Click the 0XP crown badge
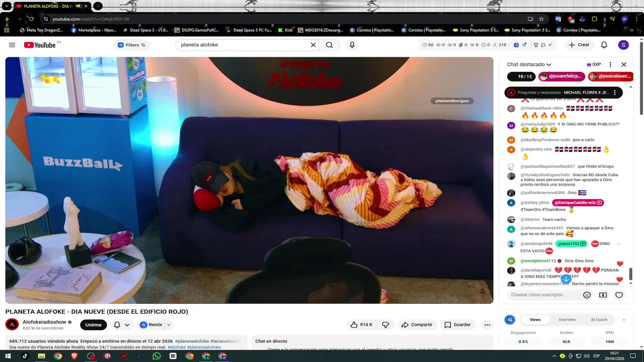 pyautogui.click(x=594, y=64)
